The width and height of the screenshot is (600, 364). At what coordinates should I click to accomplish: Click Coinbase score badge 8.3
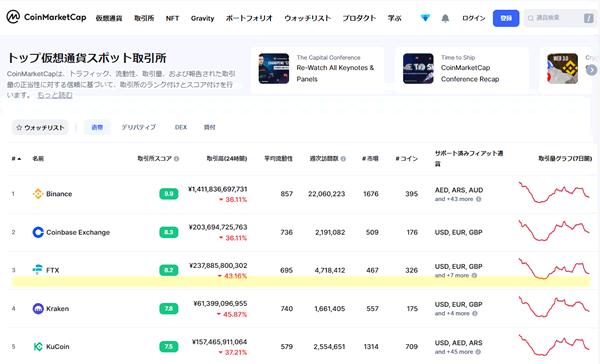click(x=169, y=232)
